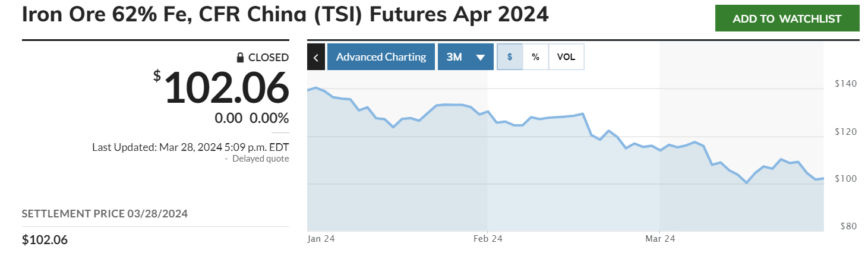
Task: Switch the chart to % view
Action: (535, 57)
